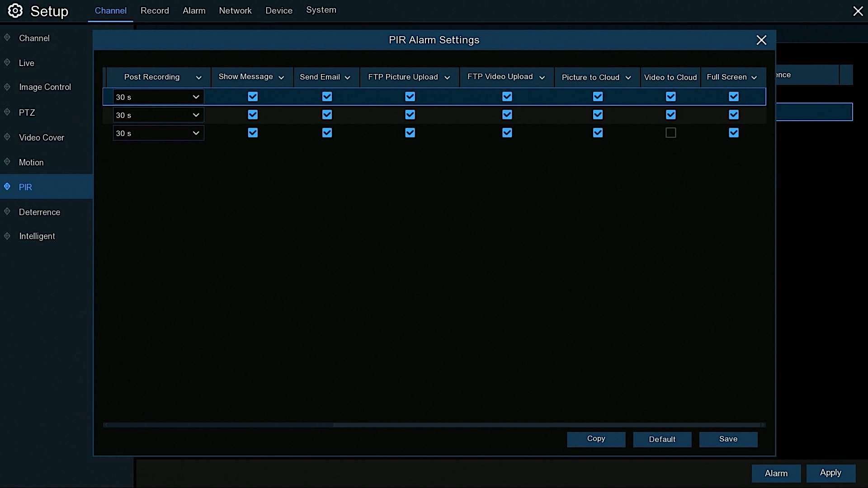This screenshot has height=488, width=868.
Task: Switch to the Network tab
Action: coord(235,10)
